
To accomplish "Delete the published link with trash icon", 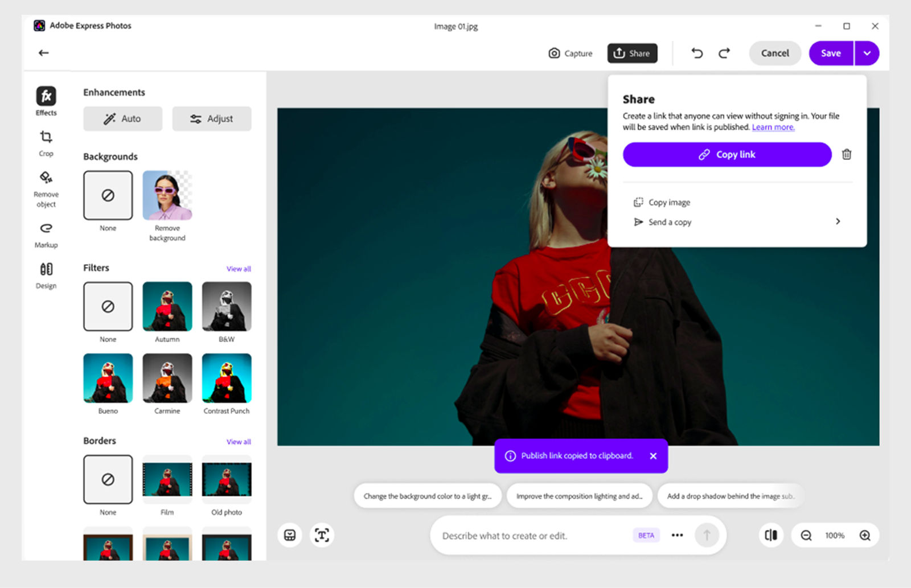I will coord(847,154).
